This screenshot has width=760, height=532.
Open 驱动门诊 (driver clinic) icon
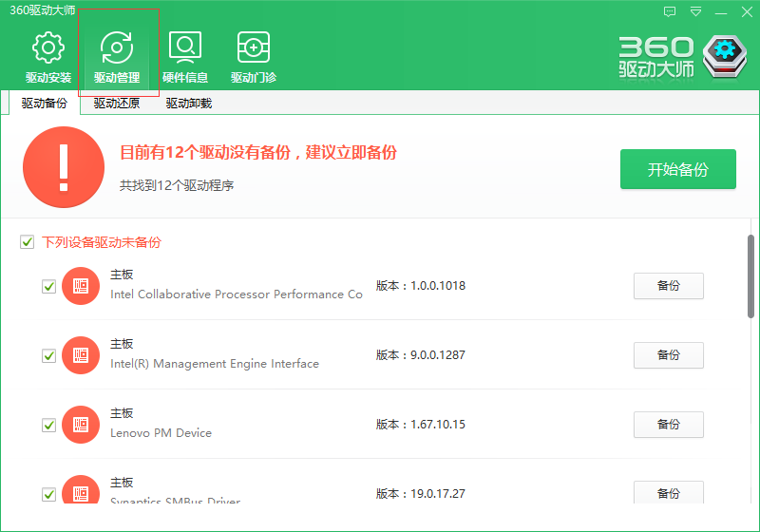click(254, 48)
